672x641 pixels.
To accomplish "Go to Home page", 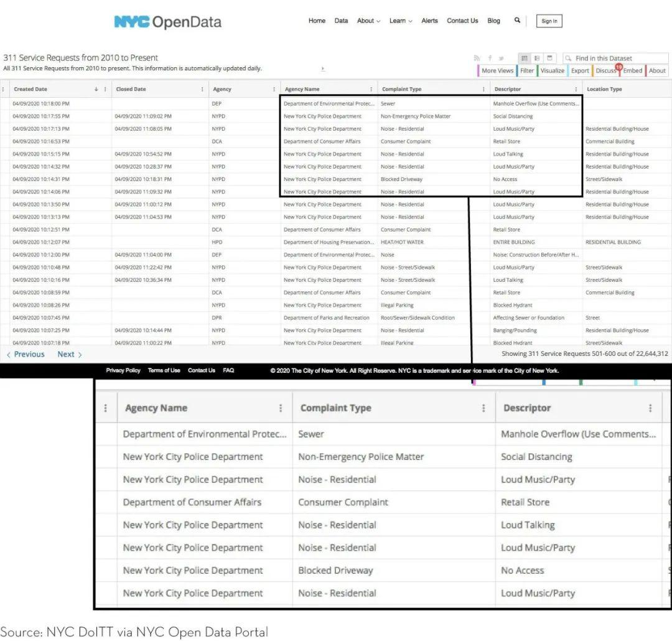I will [317, 21].
